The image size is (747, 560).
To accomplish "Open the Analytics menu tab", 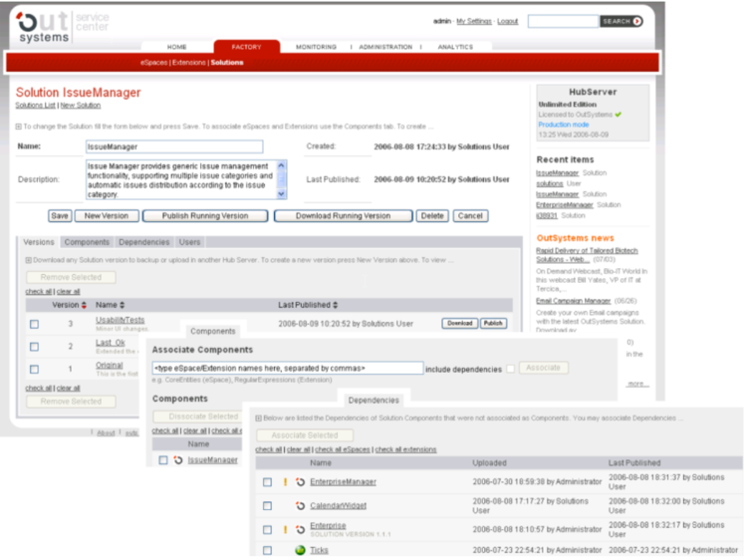I will click(455, 47).
